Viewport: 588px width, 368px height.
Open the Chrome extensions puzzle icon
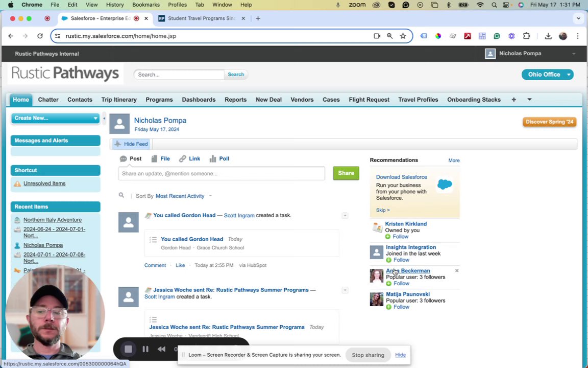(527, 36)
